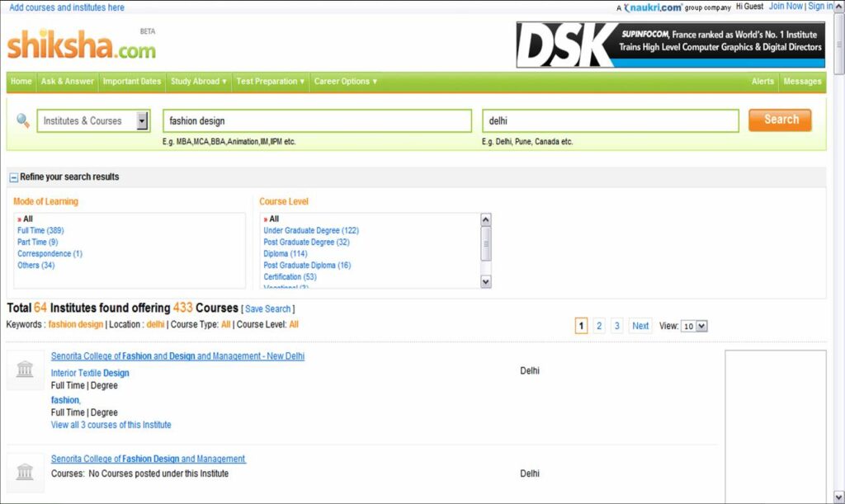Image resolution: width=845 pixels, height=504 pixels.
Task: Open Messages in the navigation bar
Action: pos(802,82)
